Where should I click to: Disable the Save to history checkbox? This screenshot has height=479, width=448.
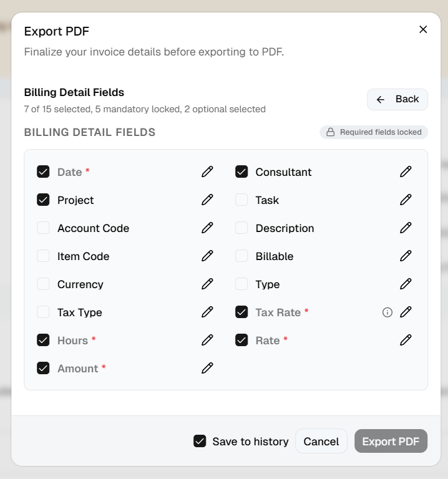(200, 441)
